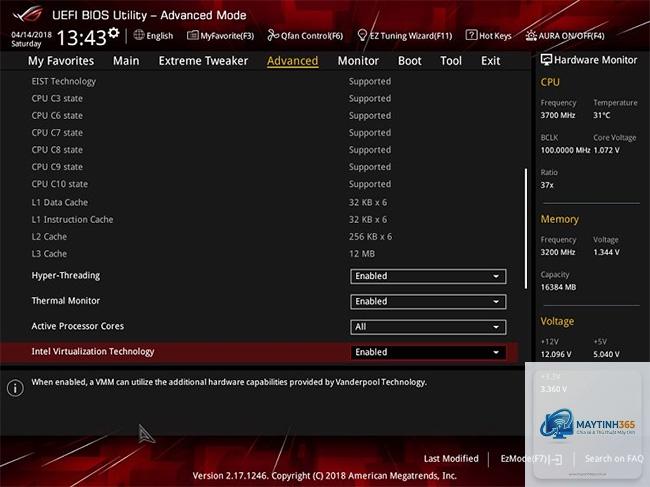Click the 256 KB x 6 value
This screenshot has width=650, height=487.
tap(370, 237)
